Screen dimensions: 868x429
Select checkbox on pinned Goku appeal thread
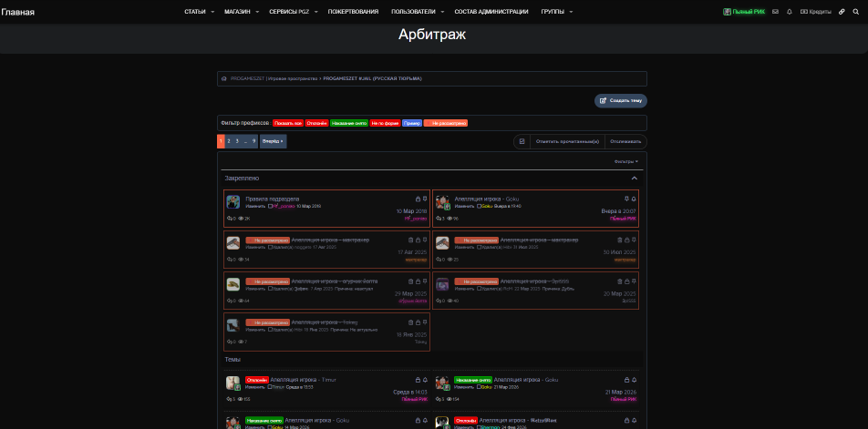click(479, 206)
